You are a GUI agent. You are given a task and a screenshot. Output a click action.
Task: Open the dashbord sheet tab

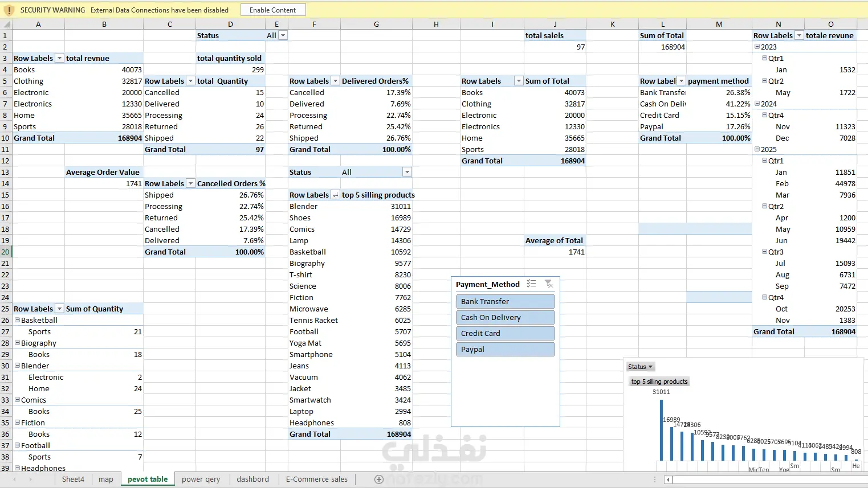(x=252, y=479)
